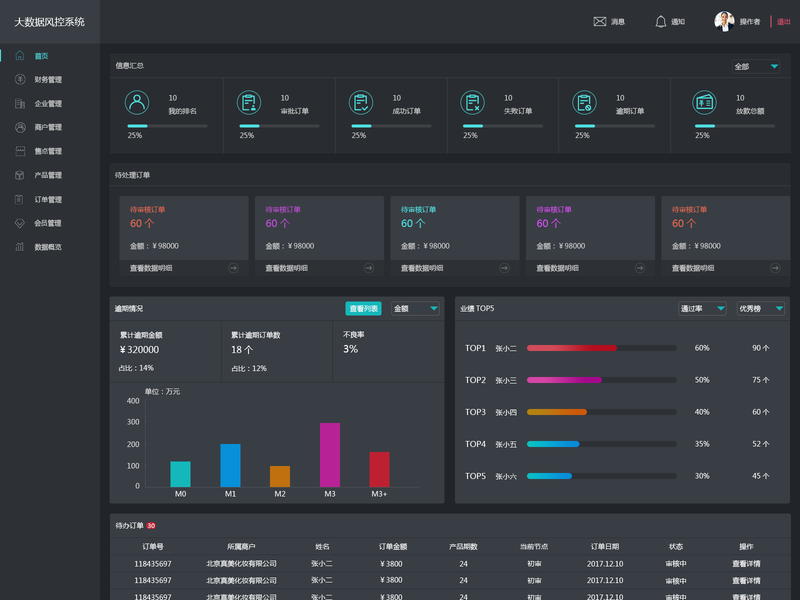This screenshot has width=800, height=600.
Task: Click 查看详情 in the first table row
Action: tap(746, 564)
